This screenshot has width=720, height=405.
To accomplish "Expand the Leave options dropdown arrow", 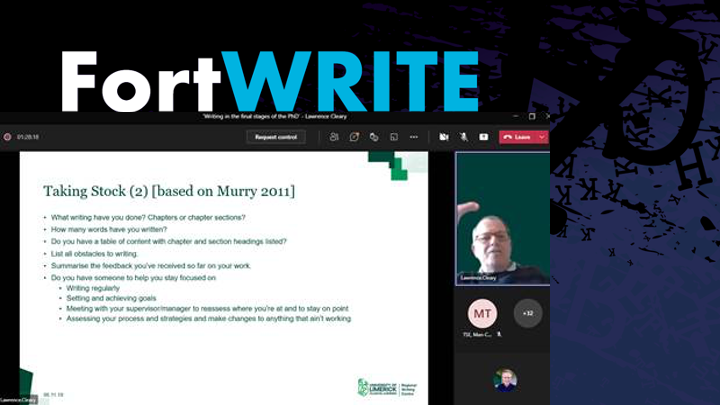I will coord(542,137).
